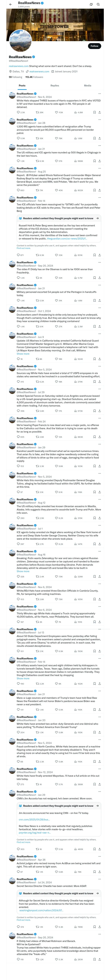Go back using the back arrow
The height and width of the screenshot is (980, 110).
click(11, 5)
